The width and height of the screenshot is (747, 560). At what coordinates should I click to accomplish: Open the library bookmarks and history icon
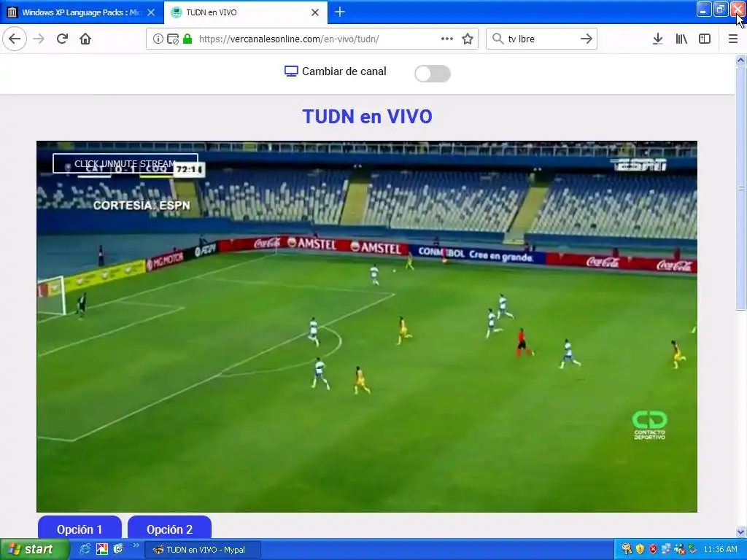click(681, 39)
